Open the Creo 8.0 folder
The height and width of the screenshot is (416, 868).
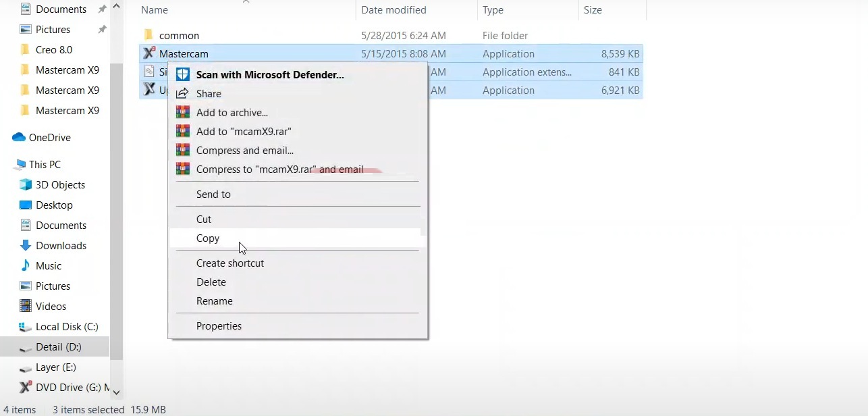[x=54, y=50]
